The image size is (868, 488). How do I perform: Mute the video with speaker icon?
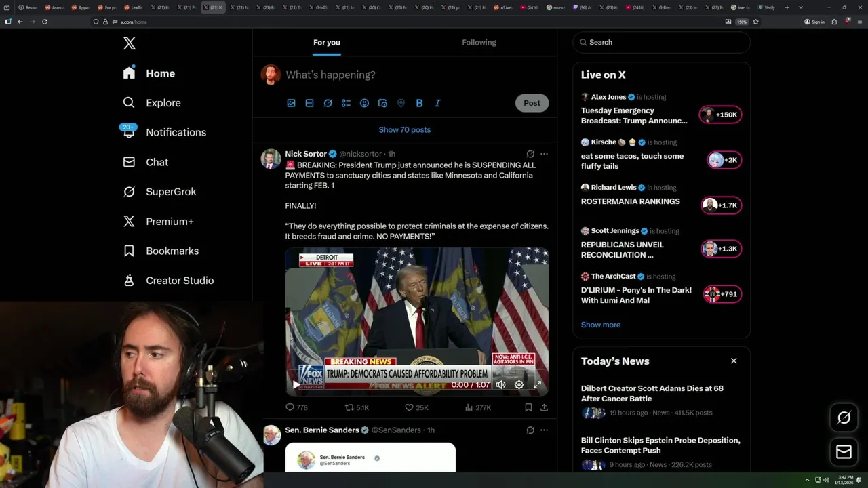click(x=500, y=384)
